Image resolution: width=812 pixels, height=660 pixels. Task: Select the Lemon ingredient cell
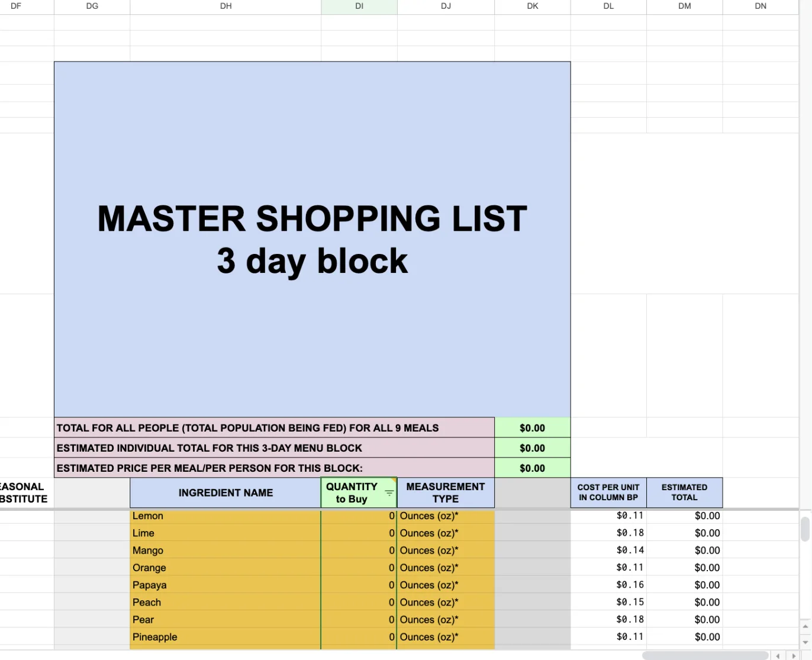[225, 516]
